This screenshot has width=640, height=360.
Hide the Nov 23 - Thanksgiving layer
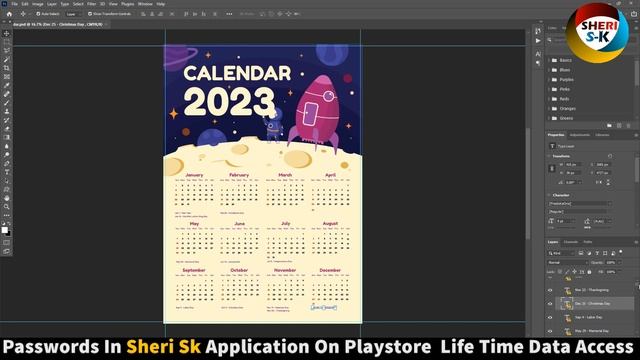(550, 290)
